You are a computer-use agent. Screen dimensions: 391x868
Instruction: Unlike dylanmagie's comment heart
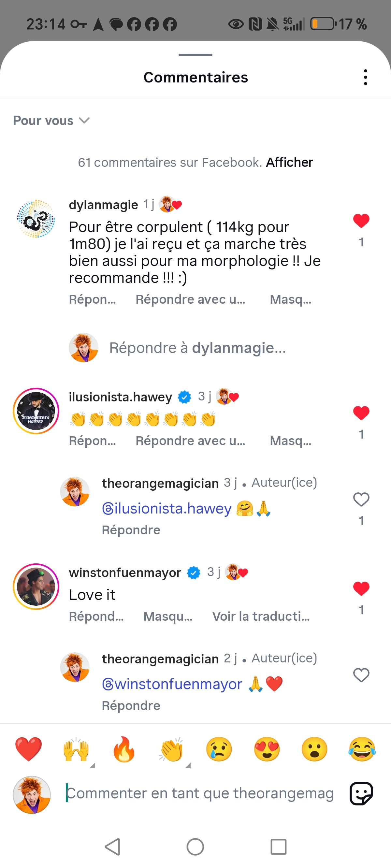tap(361, 221)
